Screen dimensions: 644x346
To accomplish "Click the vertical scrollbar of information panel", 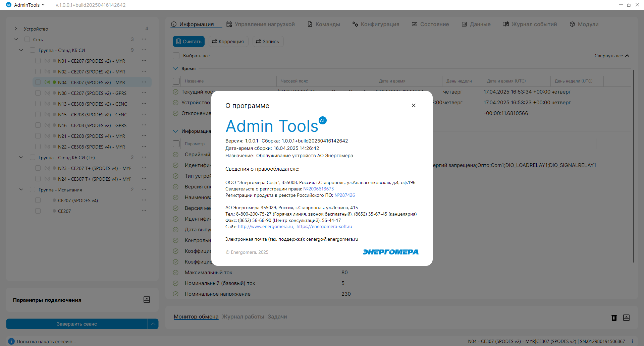I will pyautogui.click(x=633, y=166).
